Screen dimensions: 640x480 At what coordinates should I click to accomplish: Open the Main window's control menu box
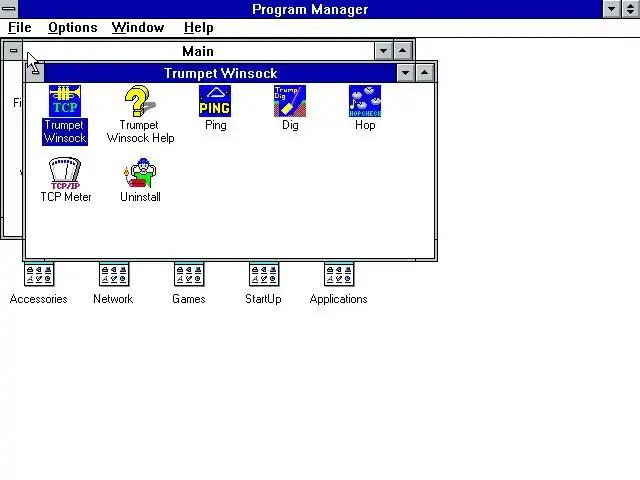click(13, 51)
